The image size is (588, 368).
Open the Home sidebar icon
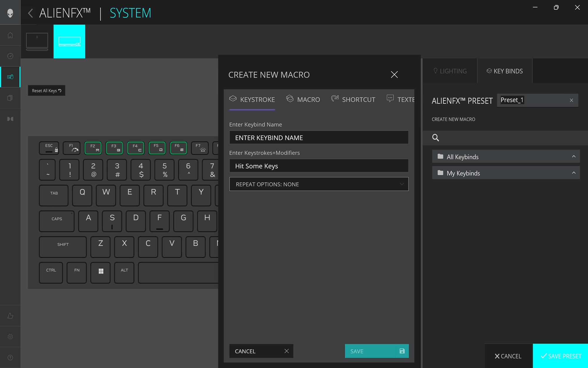(x=10, y=35)
